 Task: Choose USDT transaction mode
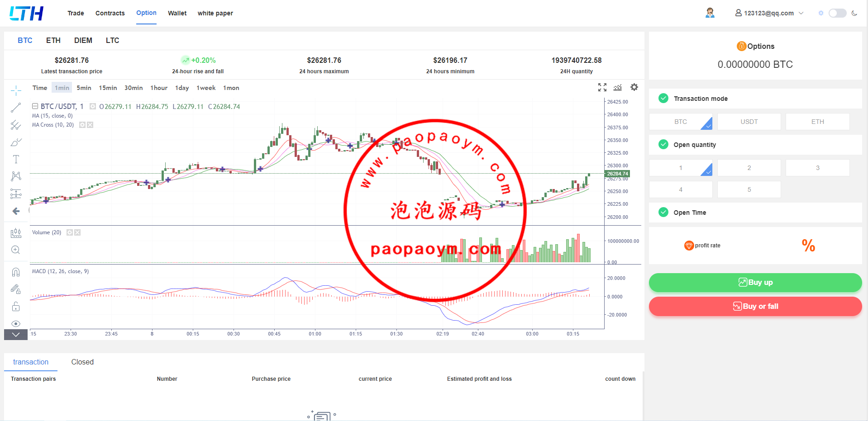tap(749, 122)
